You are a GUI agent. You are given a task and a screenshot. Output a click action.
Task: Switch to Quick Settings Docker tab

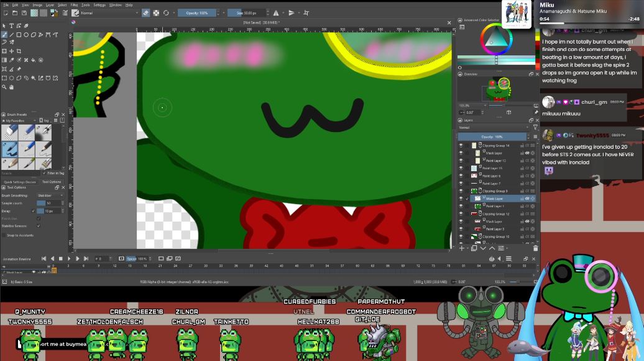click(20, 182)
